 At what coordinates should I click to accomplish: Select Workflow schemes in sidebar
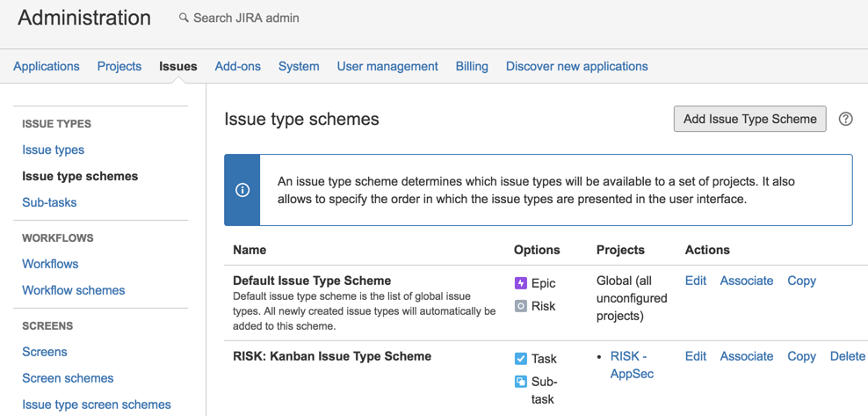[x=74, y=290]
